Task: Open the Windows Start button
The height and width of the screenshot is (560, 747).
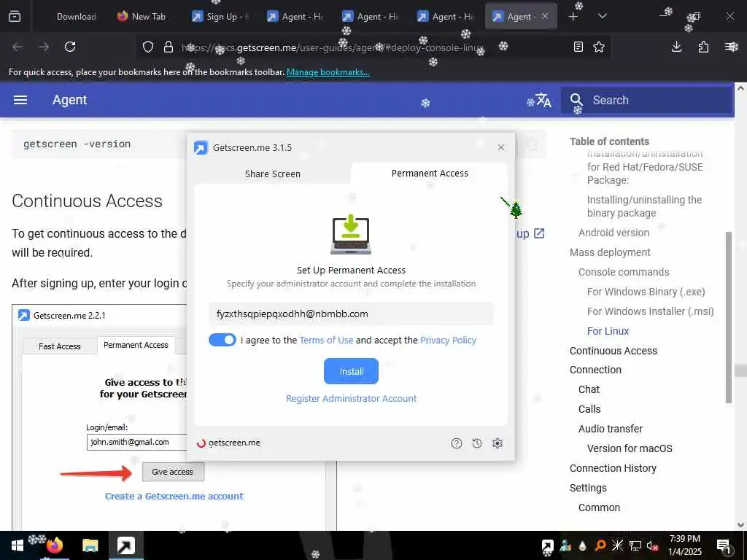Action: pyautogui.click(x=18, y=545)
